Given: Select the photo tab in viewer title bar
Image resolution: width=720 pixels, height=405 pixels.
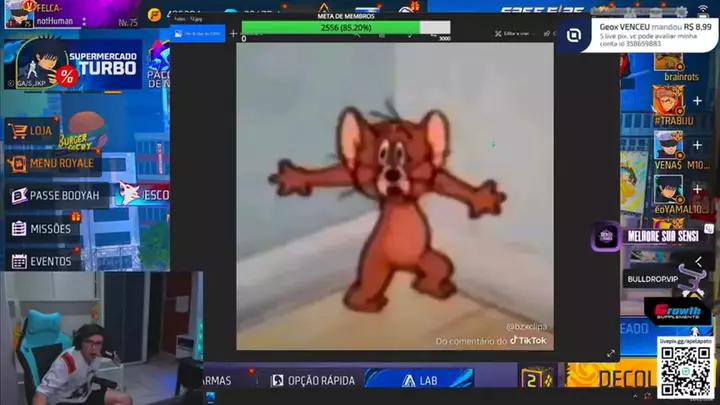Looking at the screenshot, I should (x=200, y=34).
